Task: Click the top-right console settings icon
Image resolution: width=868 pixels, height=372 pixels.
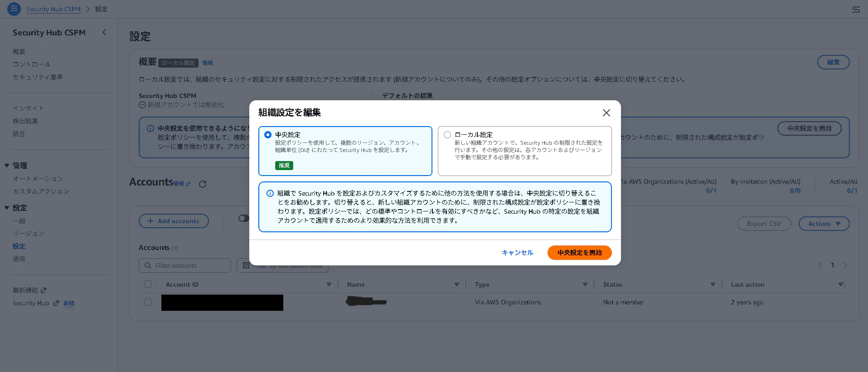Action: pos(856,9)
